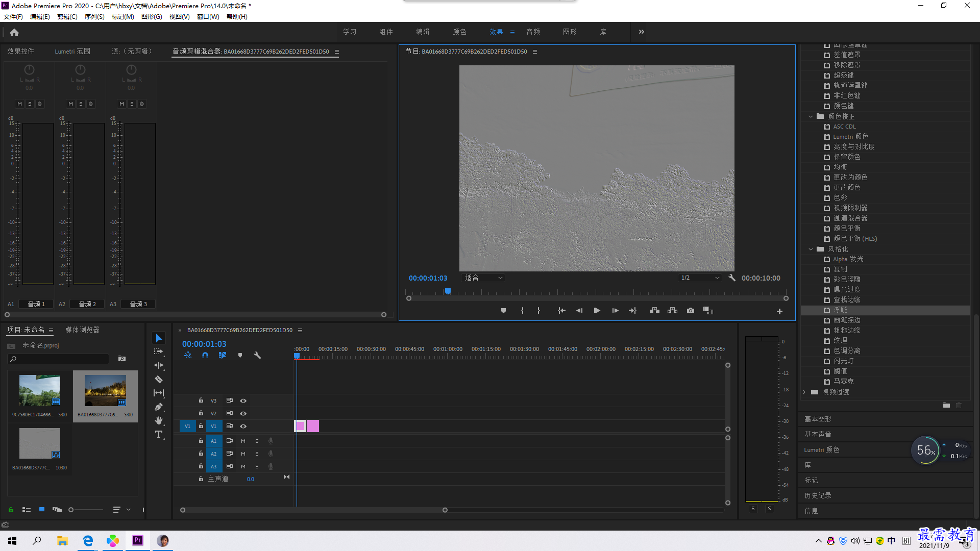Mute track A1 in timeline
980x551 pixels.
243,441
